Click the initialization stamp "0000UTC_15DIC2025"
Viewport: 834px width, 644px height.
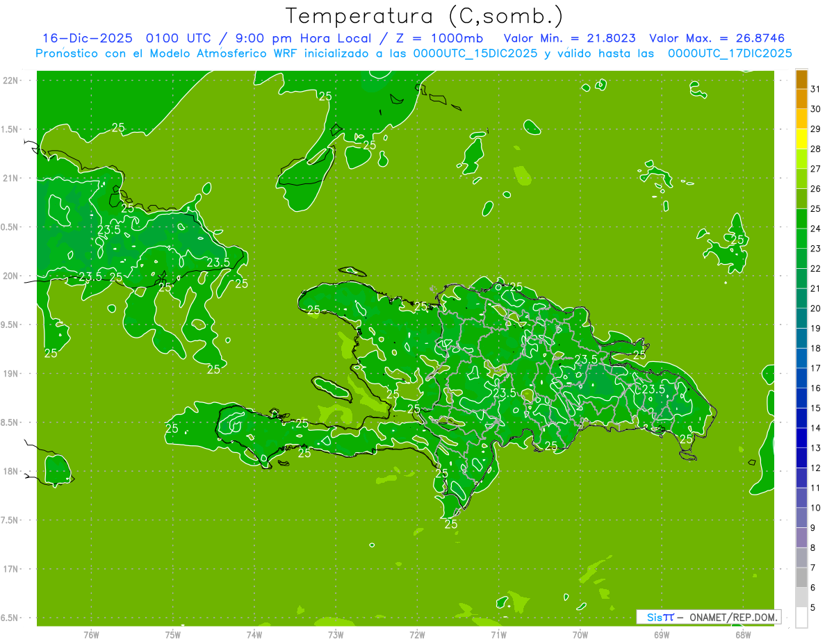click(475, 53)
